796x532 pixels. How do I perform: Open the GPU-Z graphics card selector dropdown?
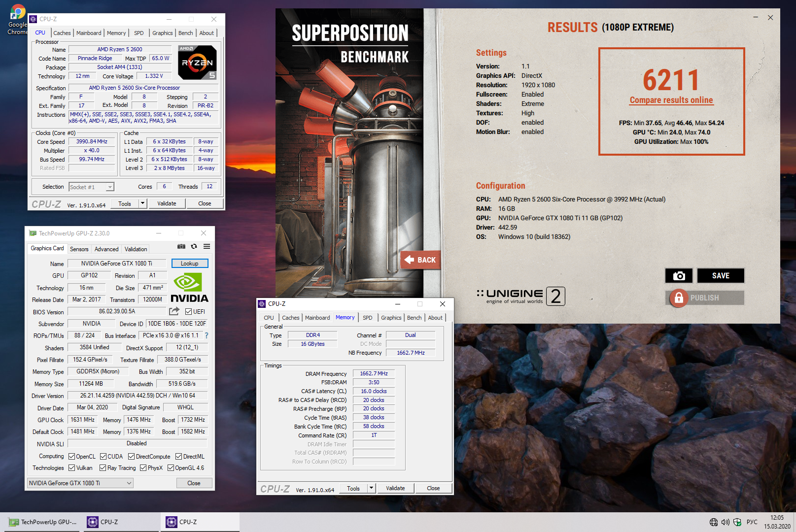[x=80, y=483]
